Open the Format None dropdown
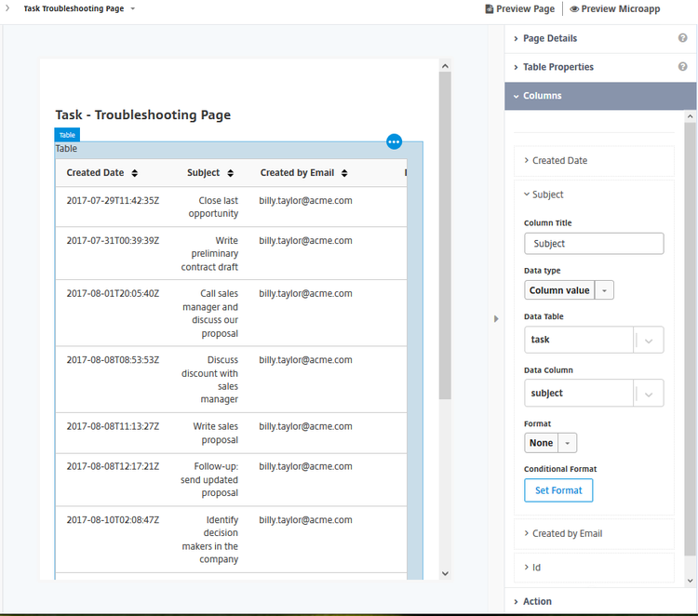Viewport: 698px width, 616px height. (550, 443)
